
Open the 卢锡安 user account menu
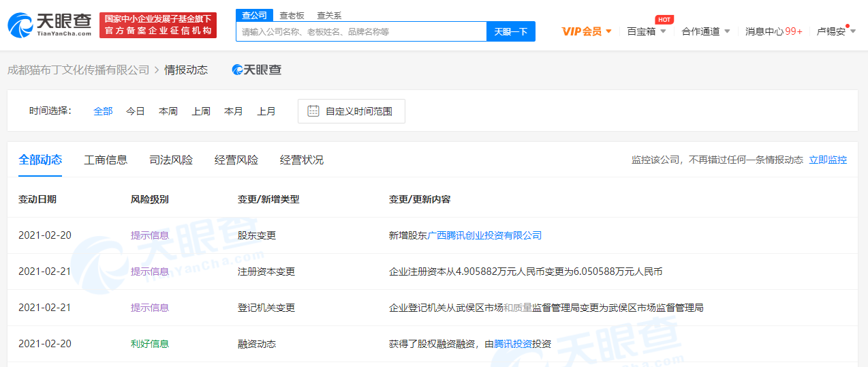coord(836,31)
